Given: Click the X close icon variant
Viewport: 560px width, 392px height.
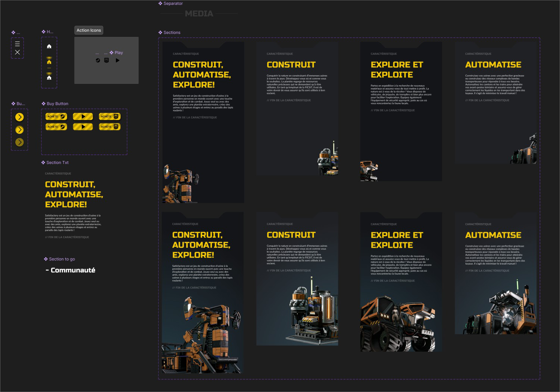Looking at the screenshot, I should 17,53.
